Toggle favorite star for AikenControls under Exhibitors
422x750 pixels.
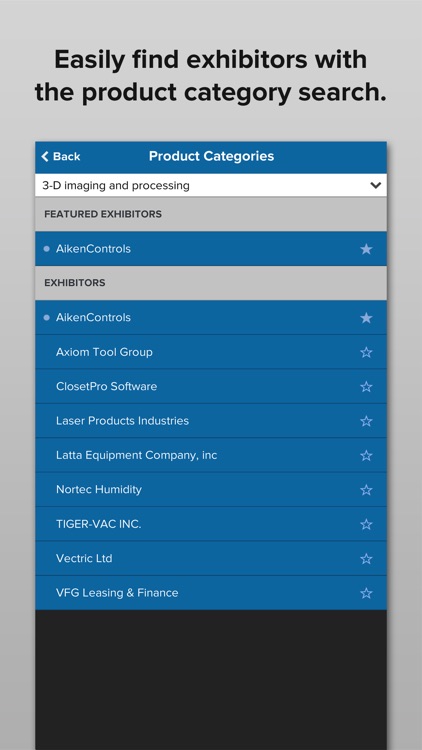(366, 318)
